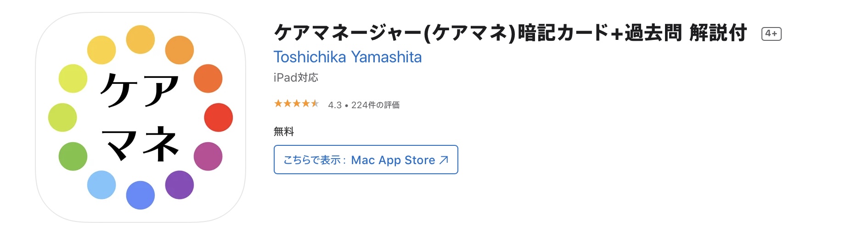Click the 4.3 average rating number
The image size is (868, 232).
click(335, 105)
